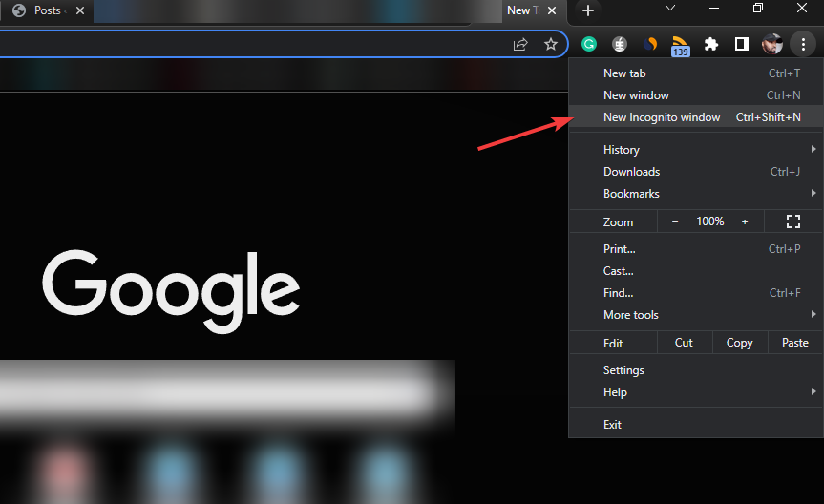This screenshot has height=504, width=824.
Task: Increase zoom with the plus button
Action: click(745, 221)
